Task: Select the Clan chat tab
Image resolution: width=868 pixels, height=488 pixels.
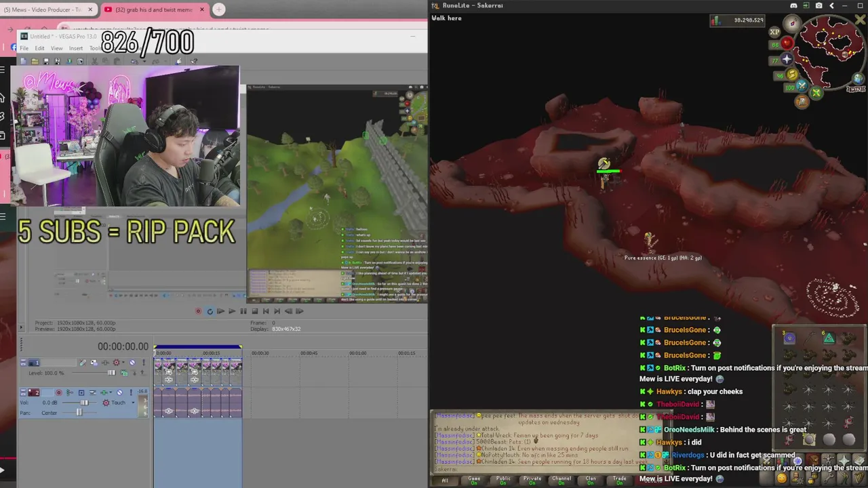Action: pos(591,481)
